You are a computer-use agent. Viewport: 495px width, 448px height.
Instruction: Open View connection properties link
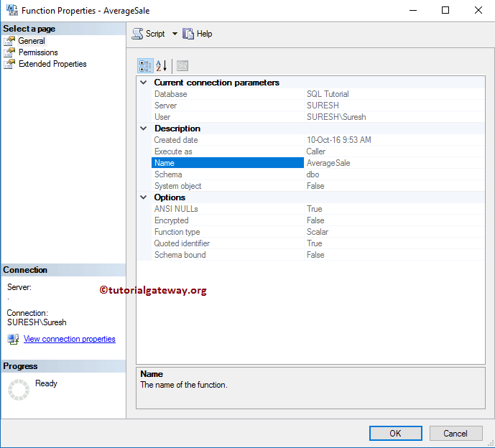click(70, 339)
